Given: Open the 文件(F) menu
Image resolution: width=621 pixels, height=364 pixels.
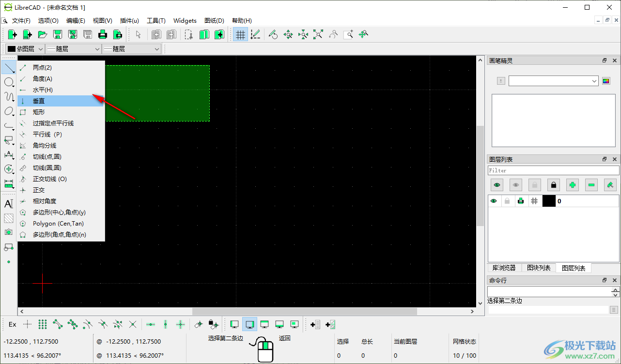Looking at the screenshot, I should tap(21, 21).
